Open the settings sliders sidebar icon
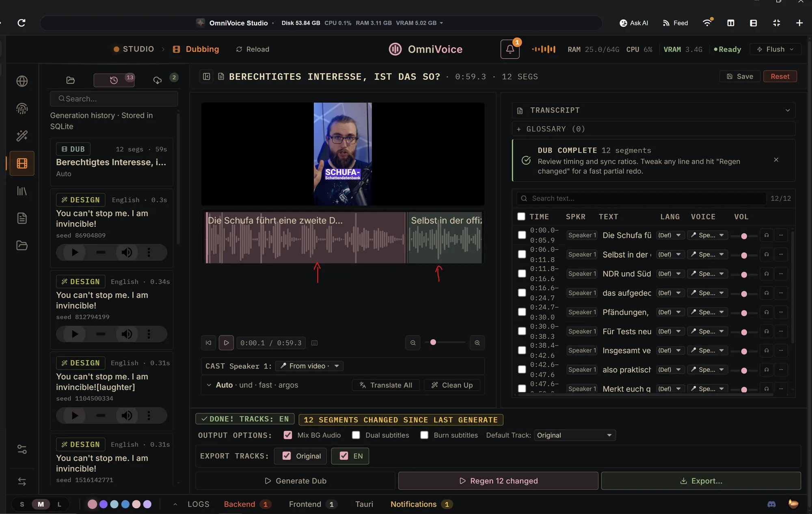This screenshot has width=812, height=514. tap(22, 449)
